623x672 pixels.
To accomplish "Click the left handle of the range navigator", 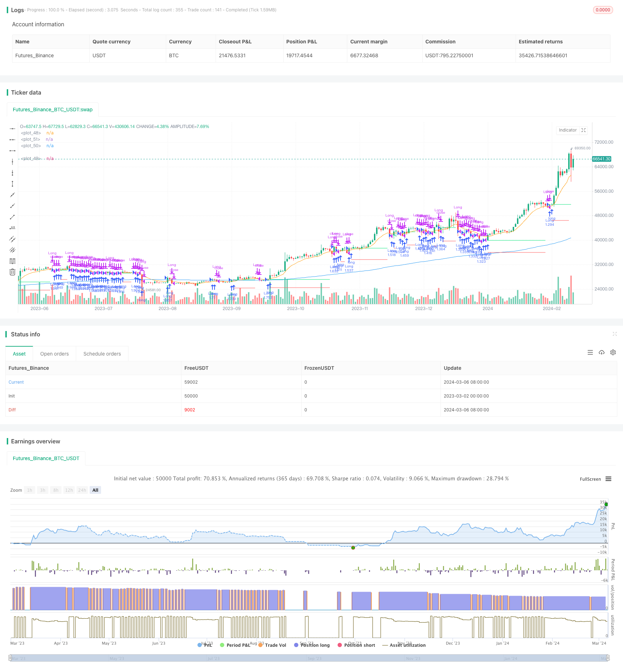I will click(10, 658).
